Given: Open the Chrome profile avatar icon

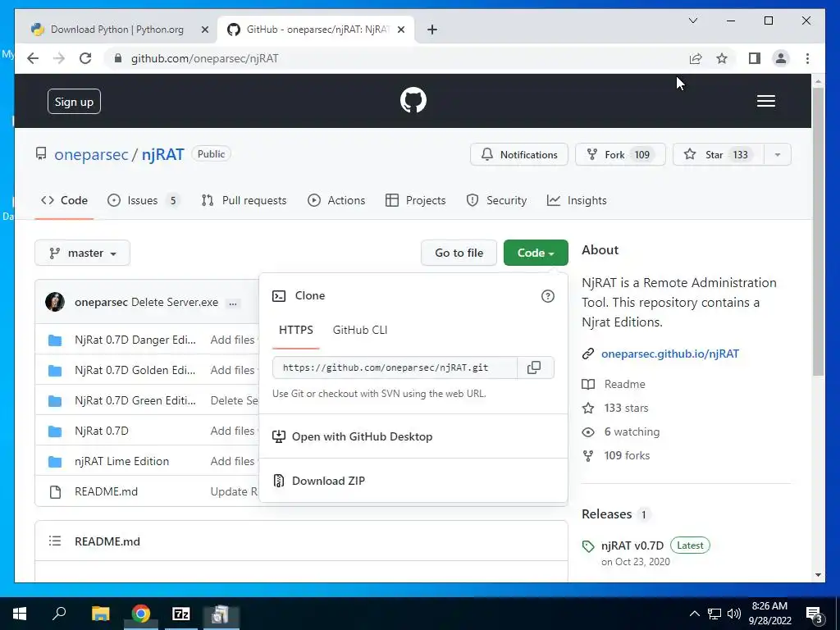Looking at the screenshot, I should tap(781, 58).
